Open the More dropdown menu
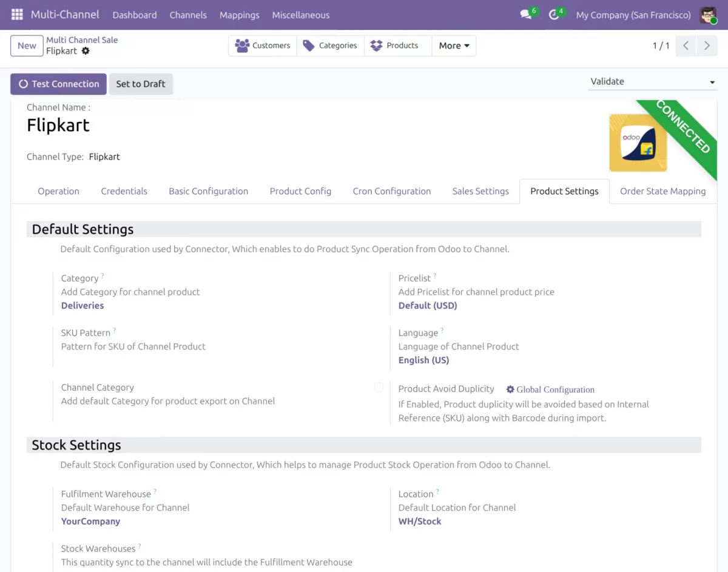This screenshot has height=572, width=728. pos(454,45)
